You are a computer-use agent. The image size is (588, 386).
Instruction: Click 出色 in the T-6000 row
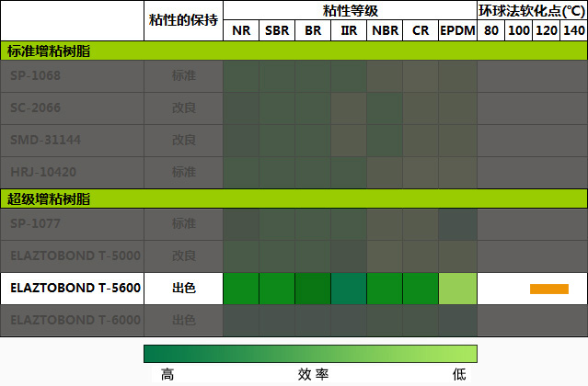click(184, 320)
